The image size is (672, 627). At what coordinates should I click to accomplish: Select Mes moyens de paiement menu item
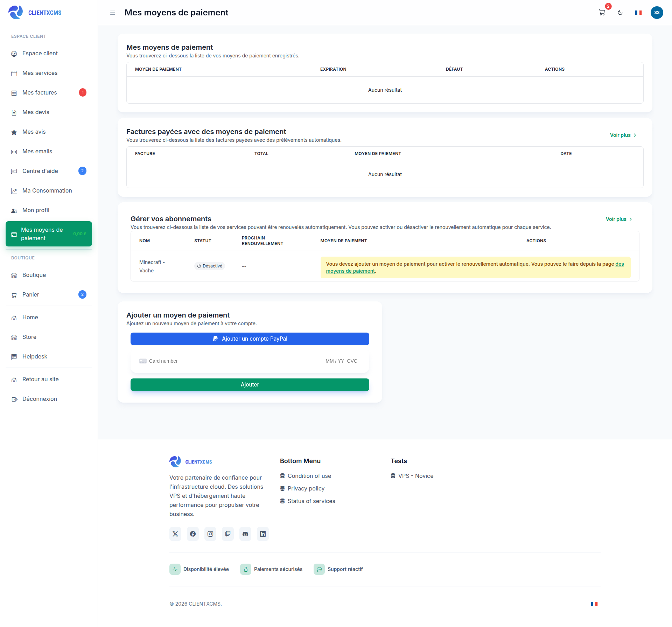point(49,234)
